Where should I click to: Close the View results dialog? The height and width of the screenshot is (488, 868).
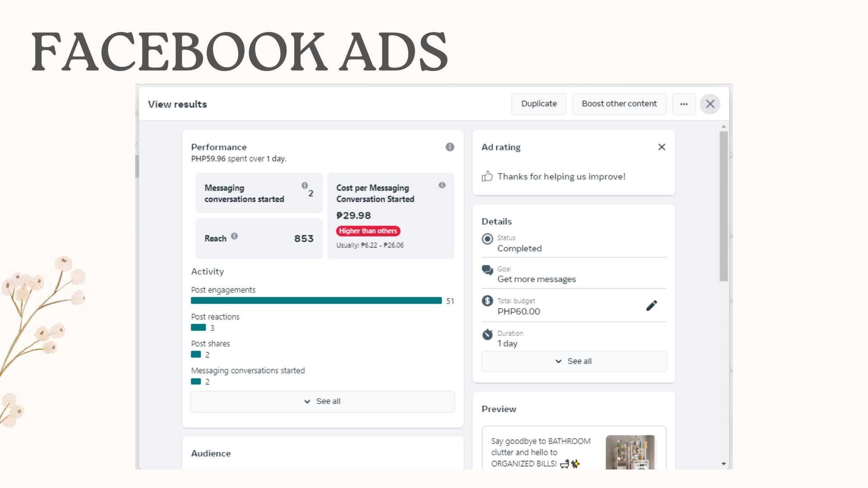tap(710, 104)
